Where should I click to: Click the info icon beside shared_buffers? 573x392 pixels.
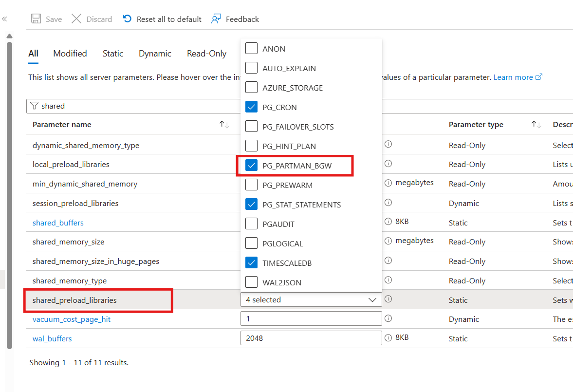[387, 222]
